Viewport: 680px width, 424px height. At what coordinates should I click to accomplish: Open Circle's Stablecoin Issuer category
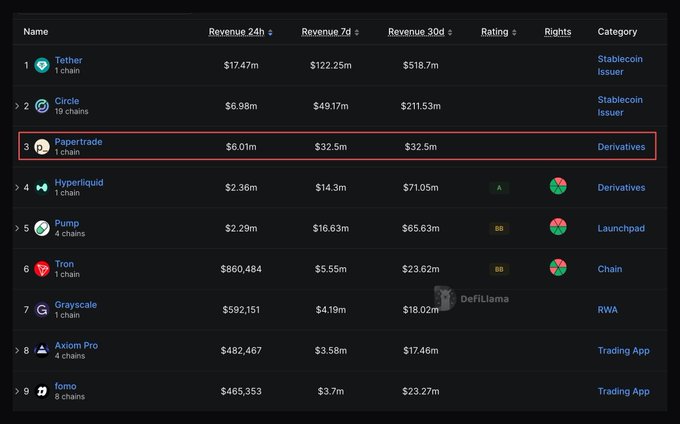click(620, 106)
